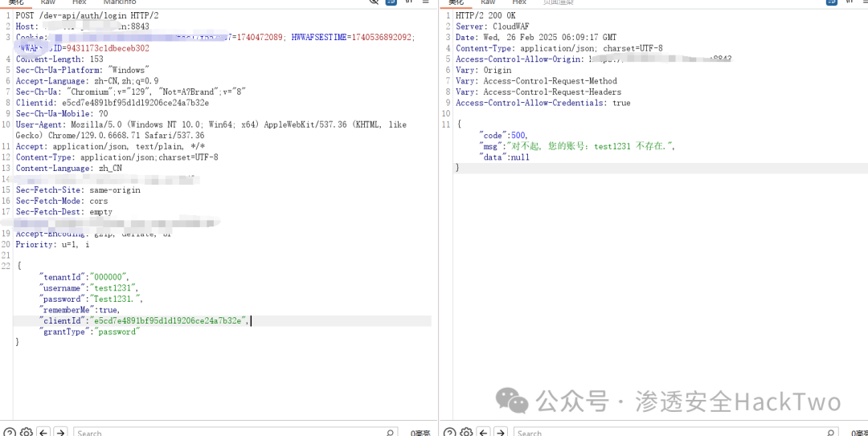Viewport: 868px width, 436px height.
Task: Click the Sec-Fetch-Dest: empty header
Action: [x=63, y=211]
